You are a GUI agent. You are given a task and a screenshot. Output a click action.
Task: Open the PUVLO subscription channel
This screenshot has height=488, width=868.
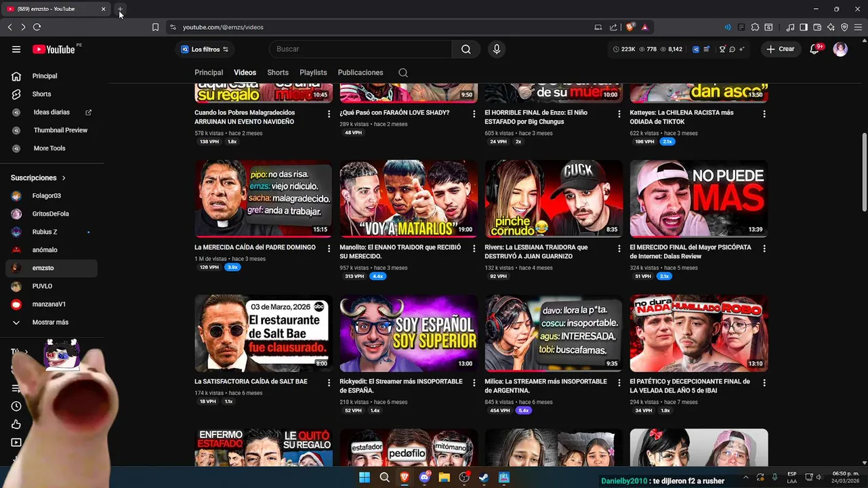point(51,286)
